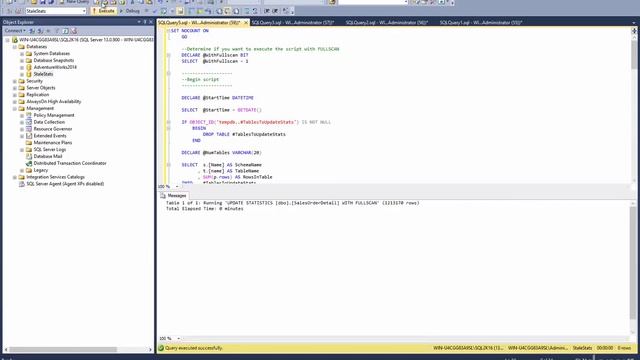Expand the Extended Events node
The width and height of the screenshot is (640, 360).
(x=22, y=136)
